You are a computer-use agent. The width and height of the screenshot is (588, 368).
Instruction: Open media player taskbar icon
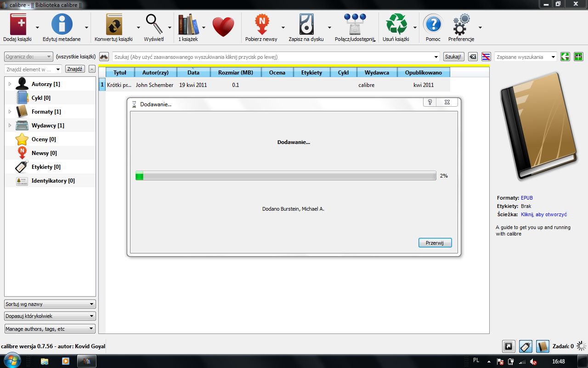point(65,361)
